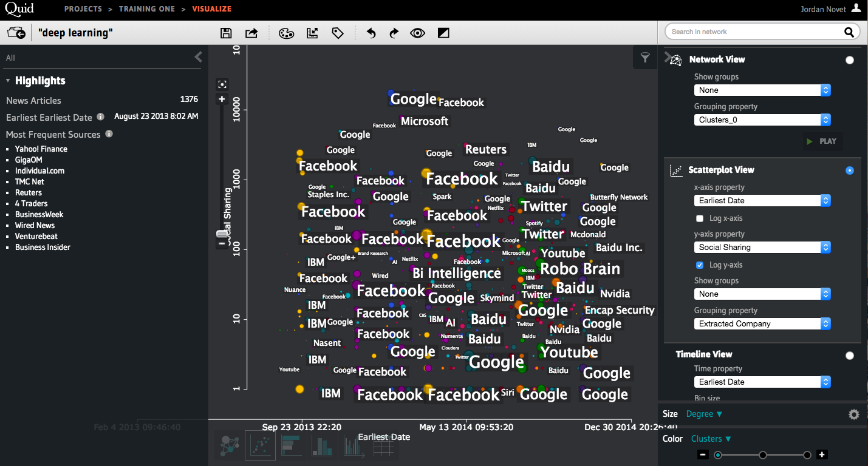Decrease color range with minus button
This screenshot has width=868, height=466.
pos(703,454)
